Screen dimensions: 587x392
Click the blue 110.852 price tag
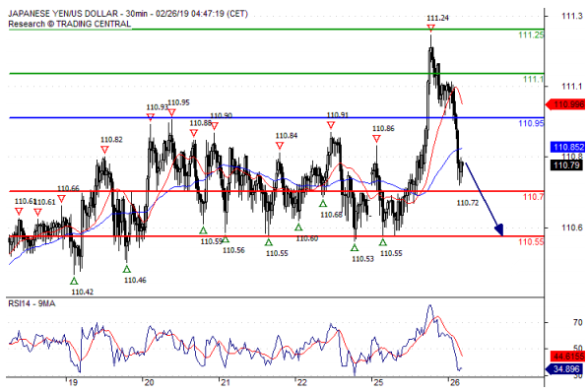pyautogui.click(x=568, y=147)
